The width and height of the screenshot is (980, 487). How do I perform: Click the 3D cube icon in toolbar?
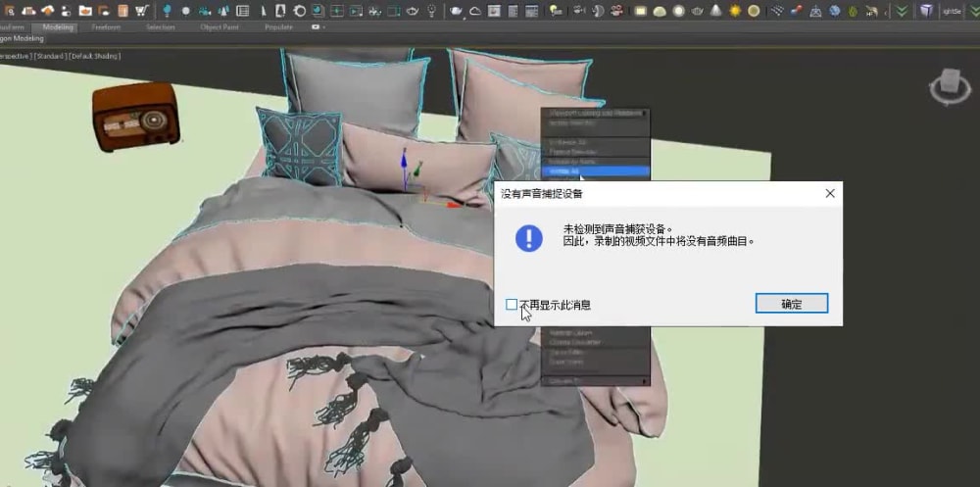pos(926,11)
